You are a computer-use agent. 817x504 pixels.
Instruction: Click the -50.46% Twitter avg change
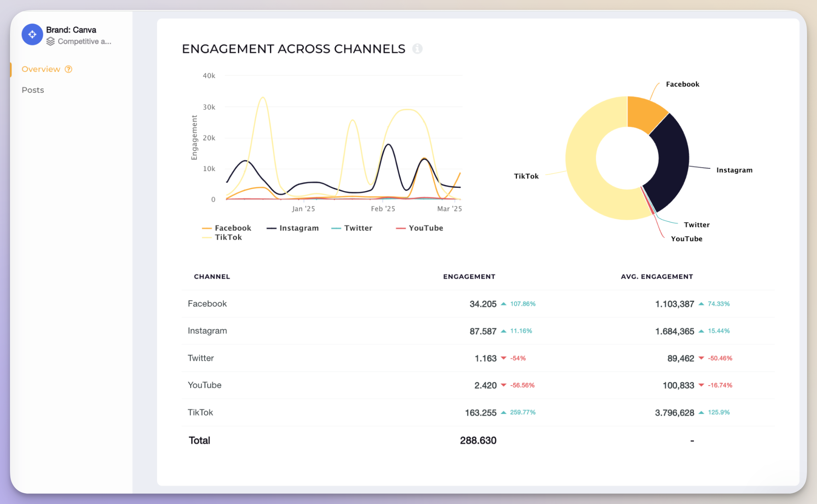[715, 358]
